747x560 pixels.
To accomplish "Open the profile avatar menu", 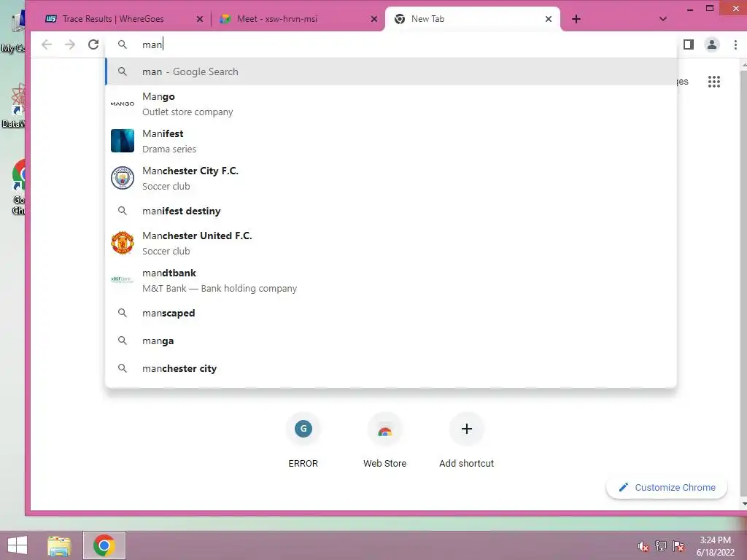I will coord(712,44).
